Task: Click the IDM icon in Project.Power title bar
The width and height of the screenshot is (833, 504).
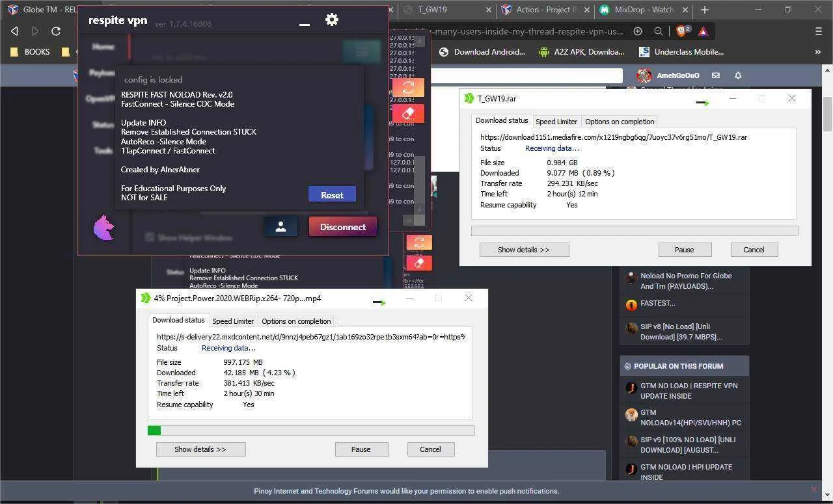Action: point(146,298)
